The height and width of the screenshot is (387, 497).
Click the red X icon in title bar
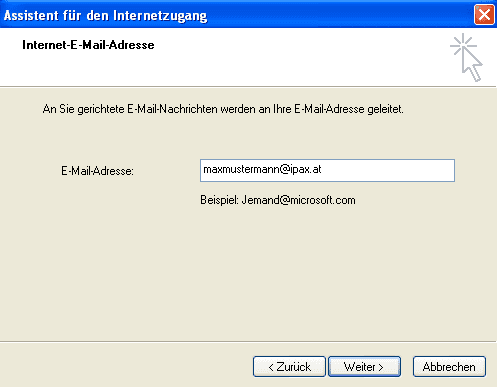484,15
